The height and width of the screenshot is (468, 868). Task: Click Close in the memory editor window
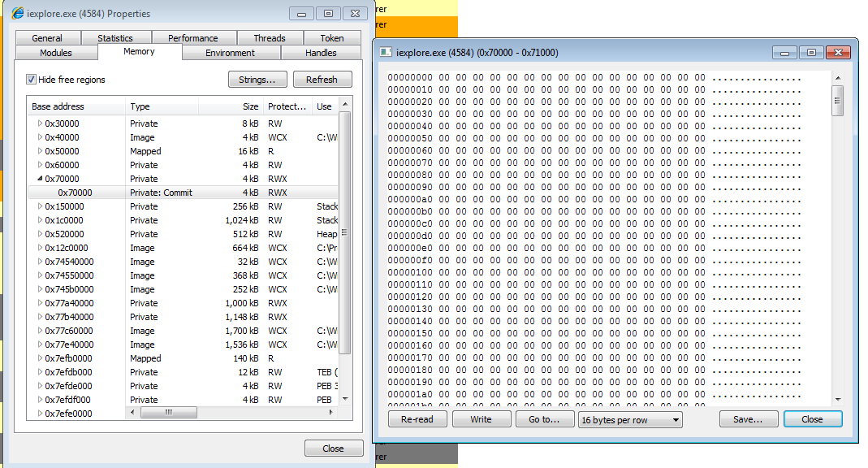[x=813, y=419]
